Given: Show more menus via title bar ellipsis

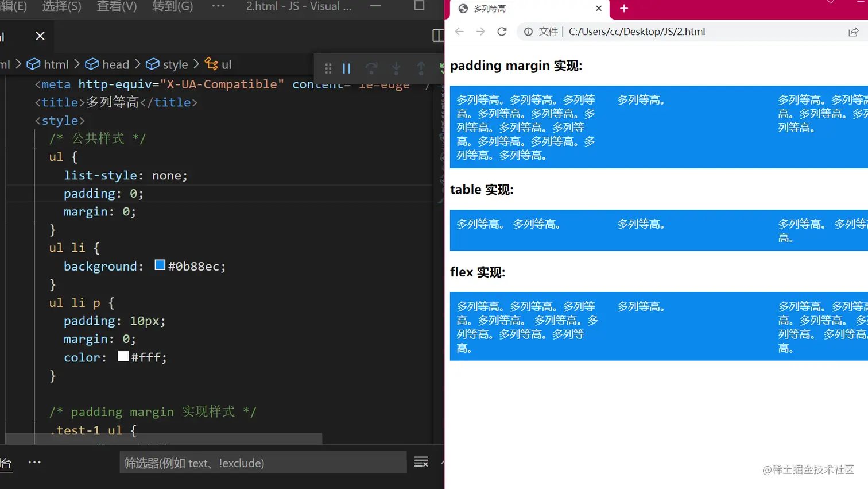Looking at the screenshot, I should (x=218, y=6).
